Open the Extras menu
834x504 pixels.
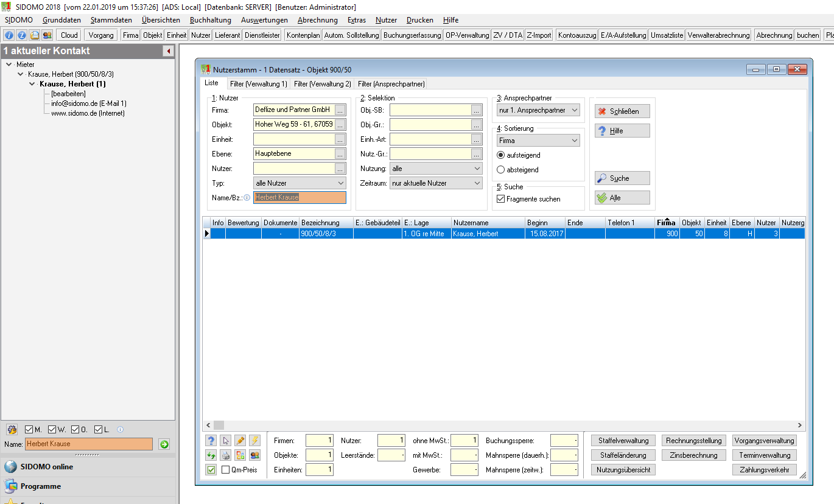[357, 20]
